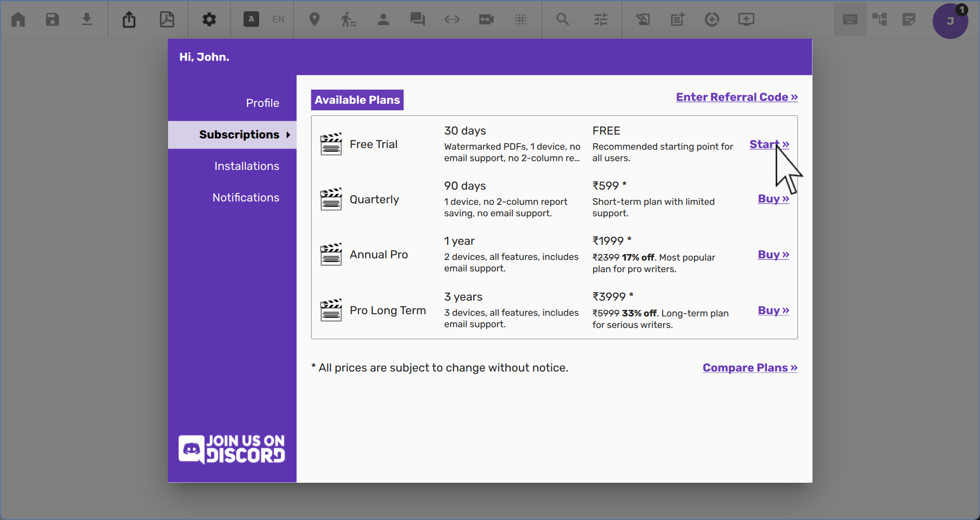Click the character person icon

tap(383, 20)
